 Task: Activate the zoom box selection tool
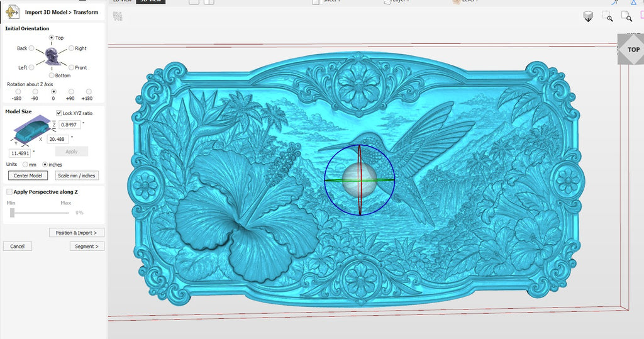click(607, 16)
